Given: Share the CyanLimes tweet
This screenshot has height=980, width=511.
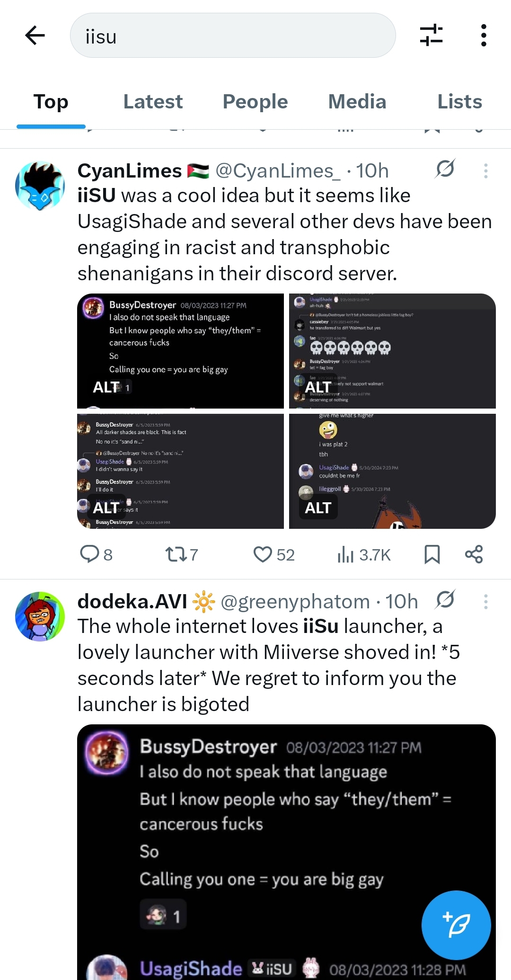Looking at the screenshot, I should click(474, 554).
